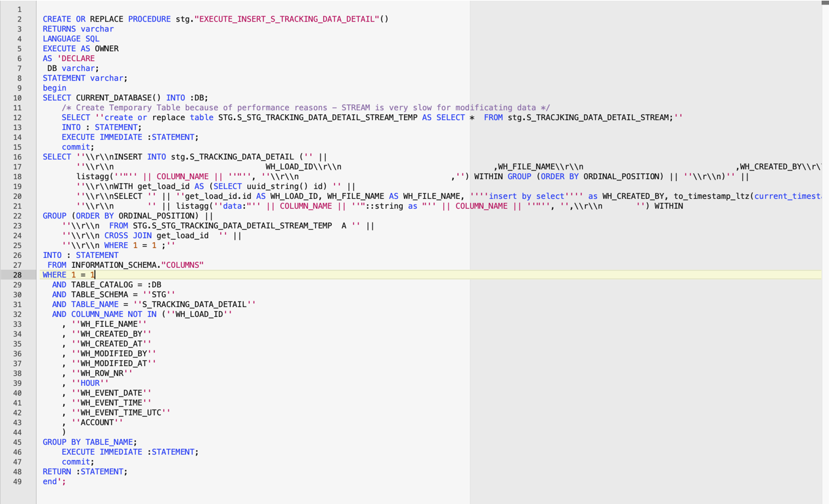Click the LANGUAGE SQL line

(71, 39)
